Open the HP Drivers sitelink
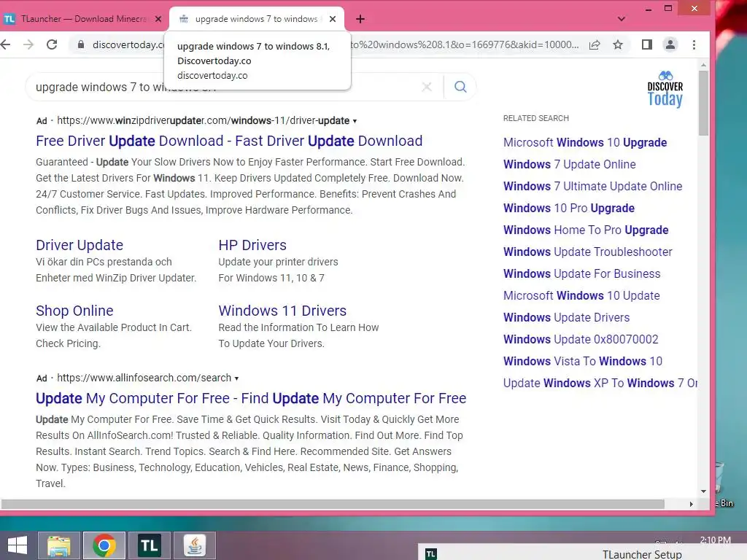 pyautogui.click(x=252, y=245)
